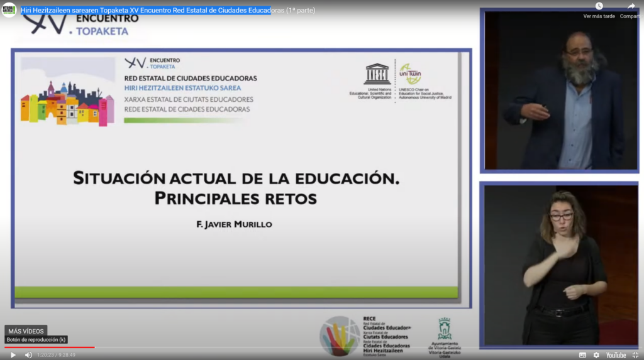644x360 pixels.
Task: Share video with the Compartir arrow icon
Action: tap(631, 6)
